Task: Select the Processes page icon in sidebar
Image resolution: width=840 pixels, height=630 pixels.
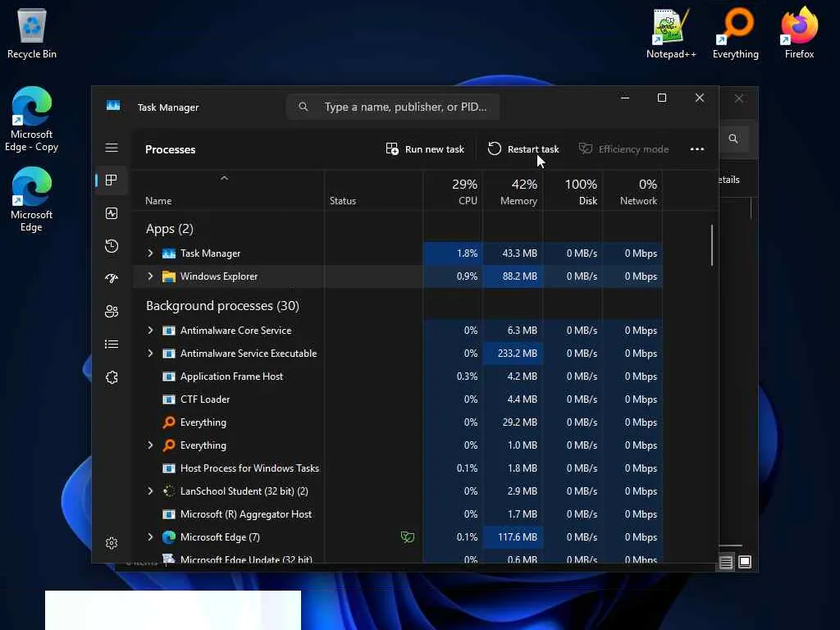Action: [112, 180]
